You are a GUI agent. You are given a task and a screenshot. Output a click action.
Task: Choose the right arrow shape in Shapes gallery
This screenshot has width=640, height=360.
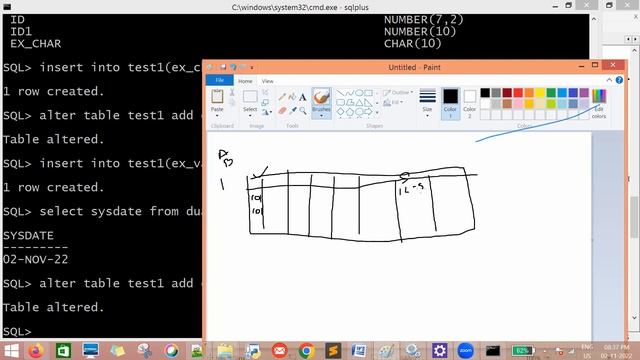tap(368, 112)
